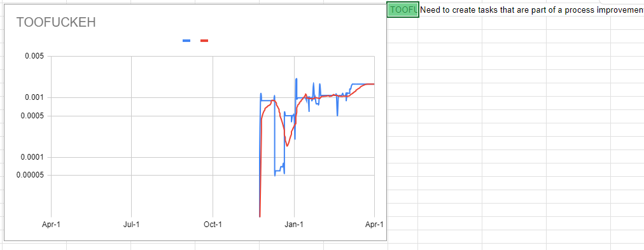
Task: Click the Oct-1 horizontal axis label
Action: [x=213, y=225]
